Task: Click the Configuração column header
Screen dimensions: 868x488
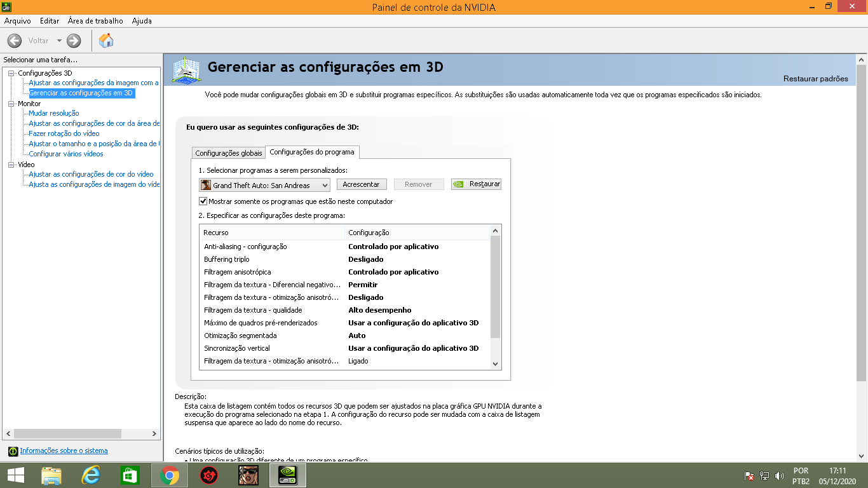Action: 418,233
